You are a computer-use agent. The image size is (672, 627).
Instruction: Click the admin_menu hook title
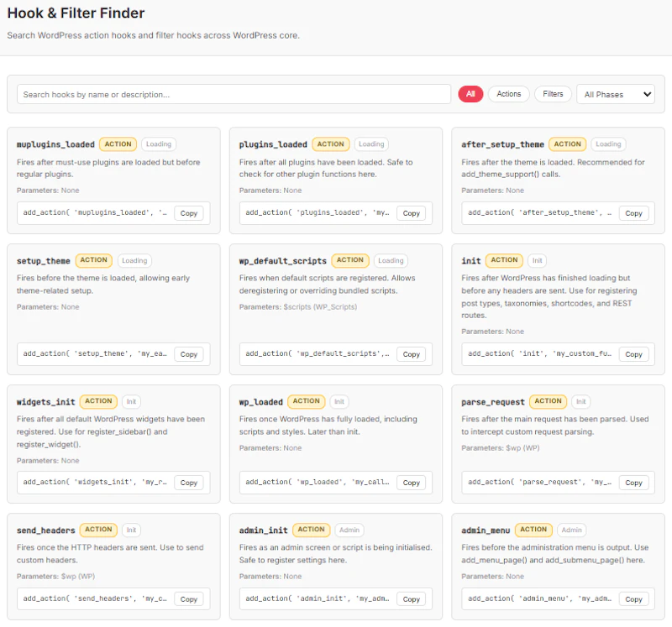tap(486, 530)
